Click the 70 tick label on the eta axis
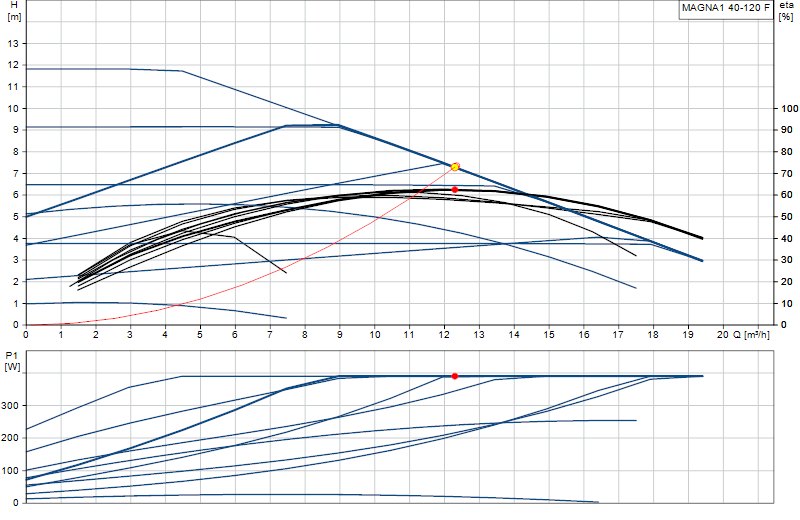The height and width of the screenshot is (520, 800). click(x=787, y=174)
